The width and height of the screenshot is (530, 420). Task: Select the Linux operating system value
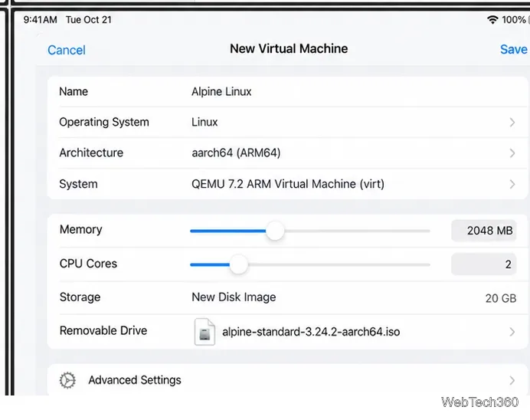(x=204, y=122)
